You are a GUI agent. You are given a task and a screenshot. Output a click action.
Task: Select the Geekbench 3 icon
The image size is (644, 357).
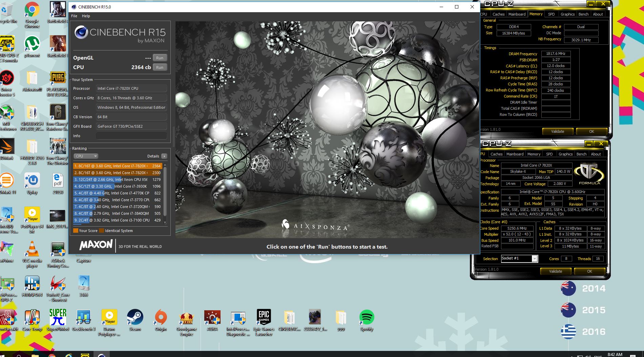(x=83, y=320)
